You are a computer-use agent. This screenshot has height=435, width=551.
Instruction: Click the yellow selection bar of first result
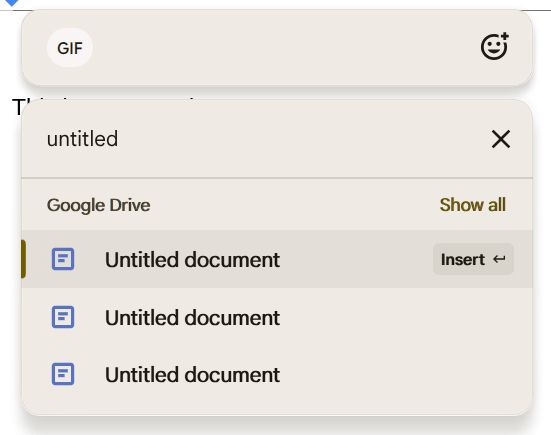[23, 259]
